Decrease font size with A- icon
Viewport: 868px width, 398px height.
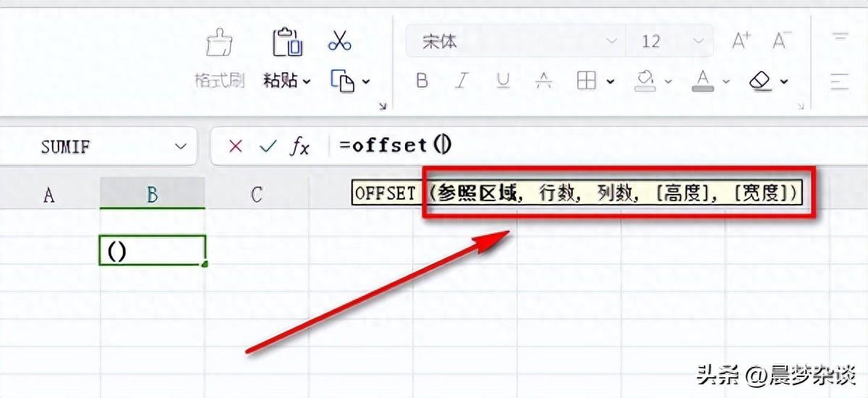click(781, 41)
